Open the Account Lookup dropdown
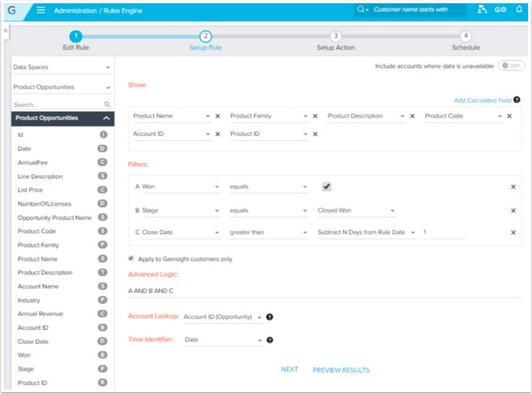The height and width of the screenshot is (394, 532). click(223, 317)
